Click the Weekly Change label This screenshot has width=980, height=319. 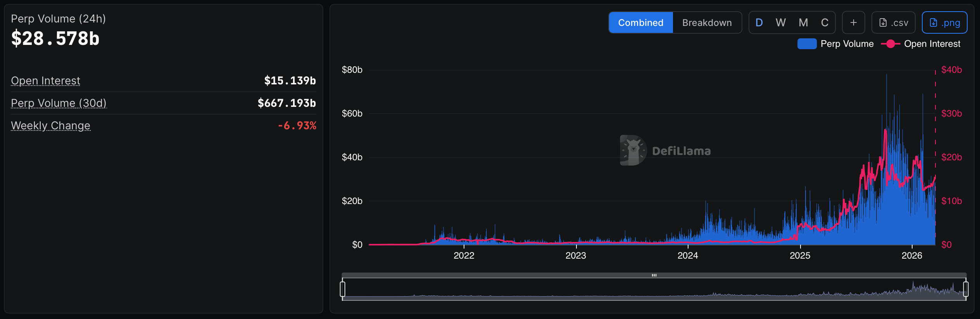tap(50, 125)
